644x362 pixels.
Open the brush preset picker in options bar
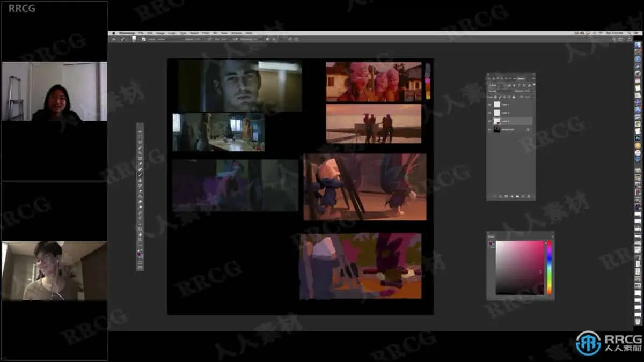134,39
